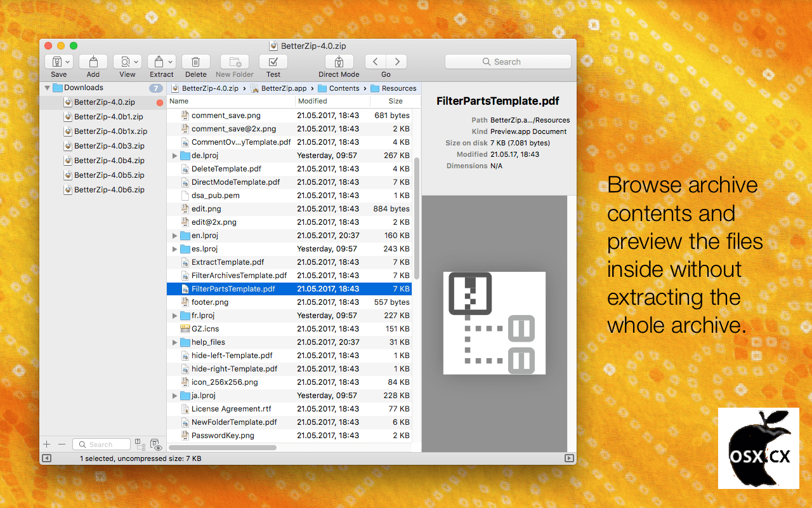
Task: Select BetterZip-4.0b1.zip in the sidebar
Action: [103, 117]
